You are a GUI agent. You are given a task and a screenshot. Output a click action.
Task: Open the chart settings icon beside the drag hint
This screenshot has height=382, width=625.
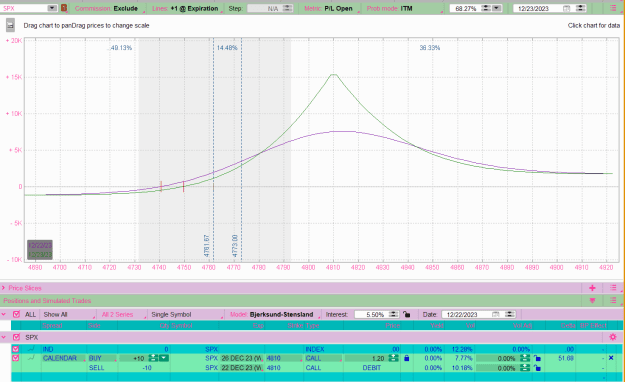click(10, 26)
